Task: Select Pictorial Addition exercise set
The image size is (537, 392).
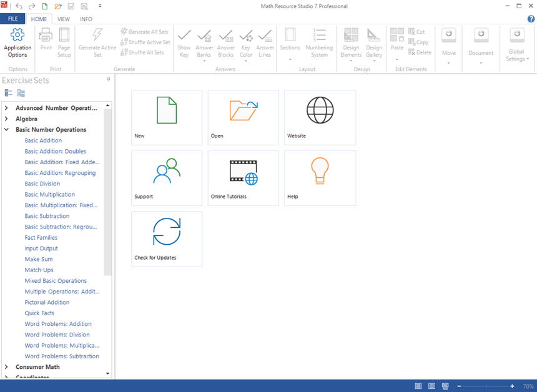Action: pos(47,302)
